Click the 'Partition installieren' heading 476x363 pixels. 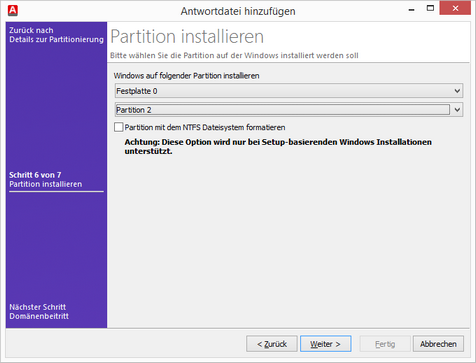pyautogui.click(x=187, y=36)
